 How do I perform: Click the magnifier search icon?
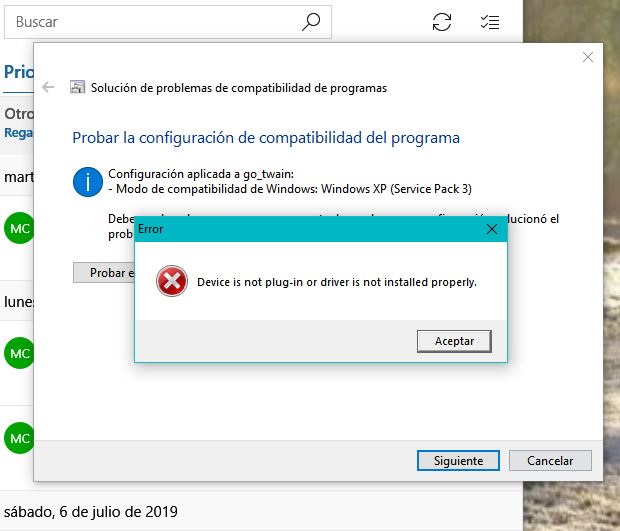311,22
